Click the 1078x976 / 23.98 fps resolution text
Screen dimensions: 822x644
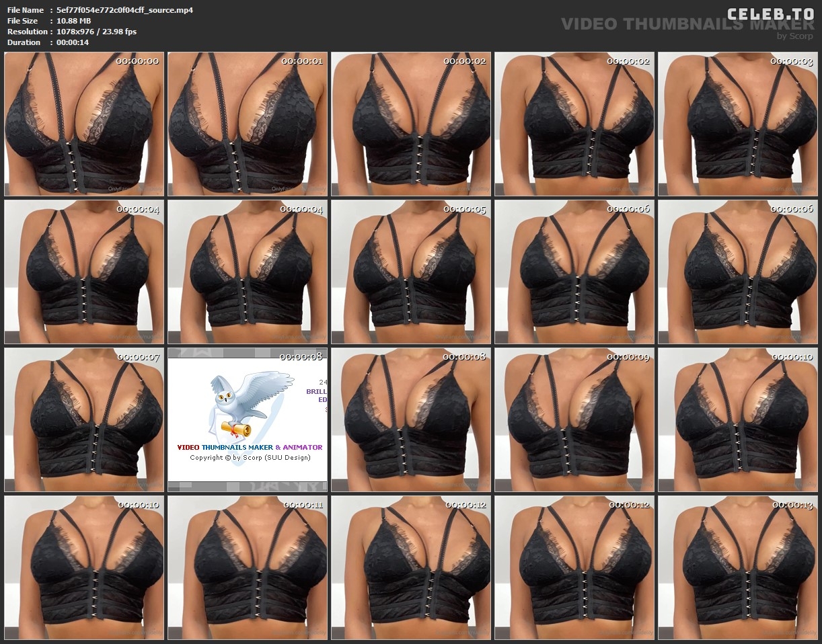tap(97, 32)
